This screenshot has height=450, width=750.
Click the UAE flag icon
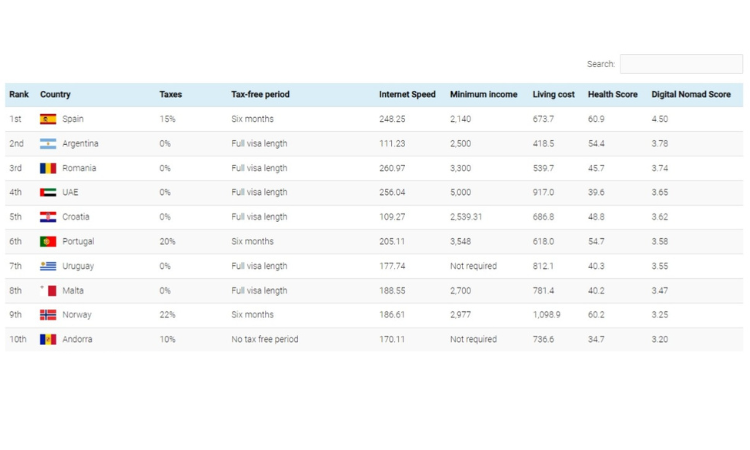pos(48,192)
